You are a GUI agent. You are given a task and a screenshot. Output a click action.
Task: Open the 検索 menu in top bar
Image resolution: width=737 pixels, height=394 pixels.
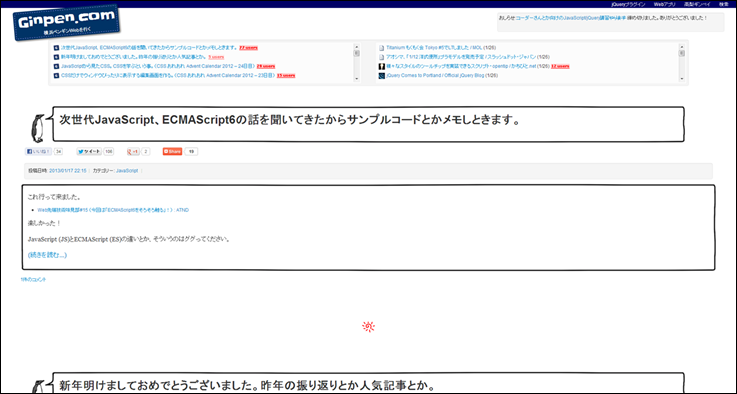pyautogui.click(x=724, y=4)
